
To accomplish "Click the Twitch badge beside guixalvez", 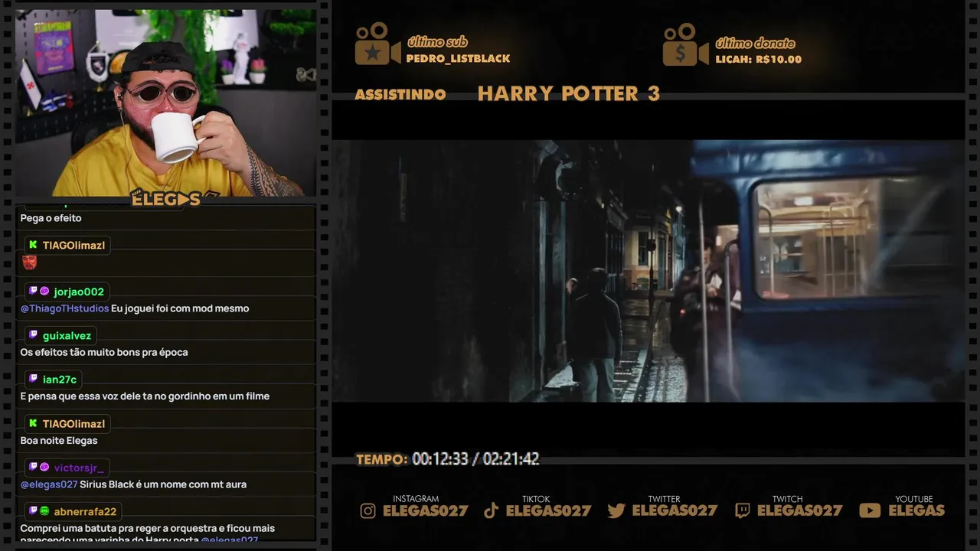I will tap(33, 335).
